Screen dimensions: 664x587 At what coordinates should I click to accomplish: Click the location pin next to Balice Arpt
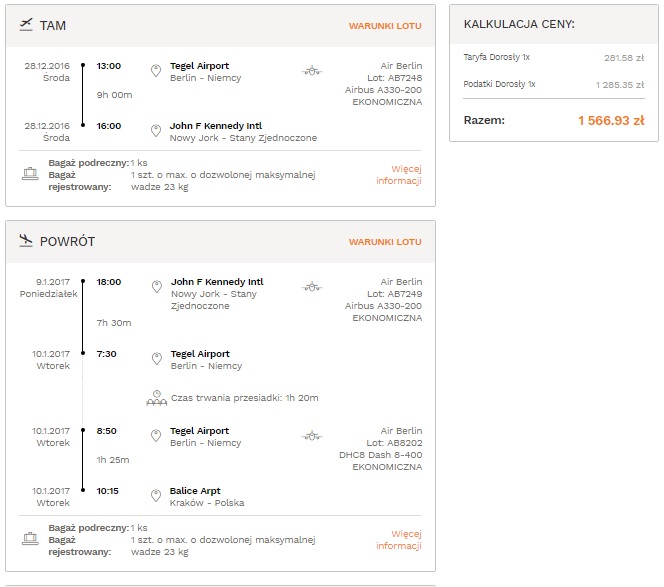point(156,496)
